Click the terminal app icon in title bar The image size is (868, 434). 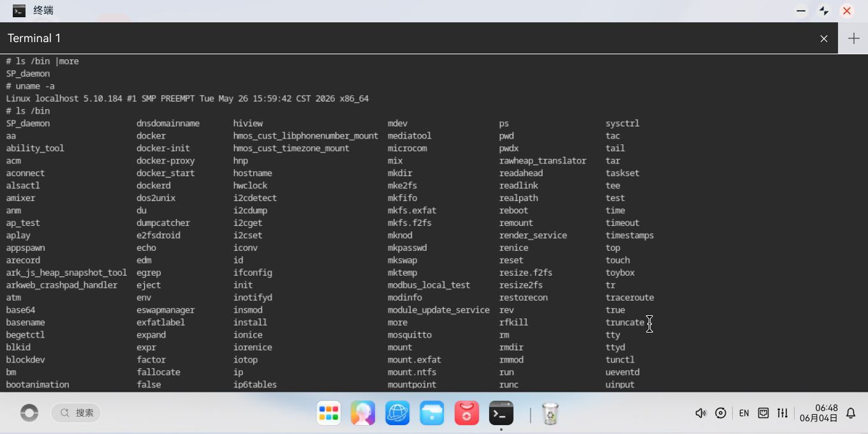[x=19, y=11]
